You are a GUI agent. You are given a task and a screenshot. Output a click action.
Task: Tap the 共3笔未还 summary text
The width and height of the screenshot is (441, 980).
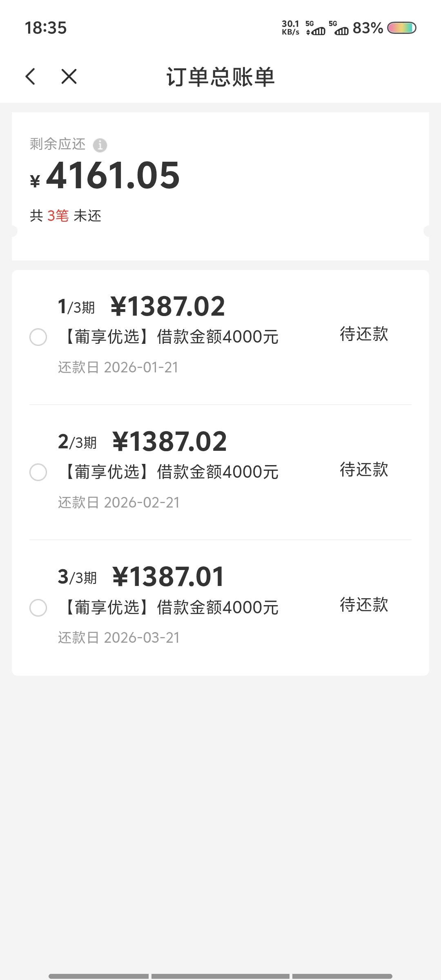(x=65, y=216)
